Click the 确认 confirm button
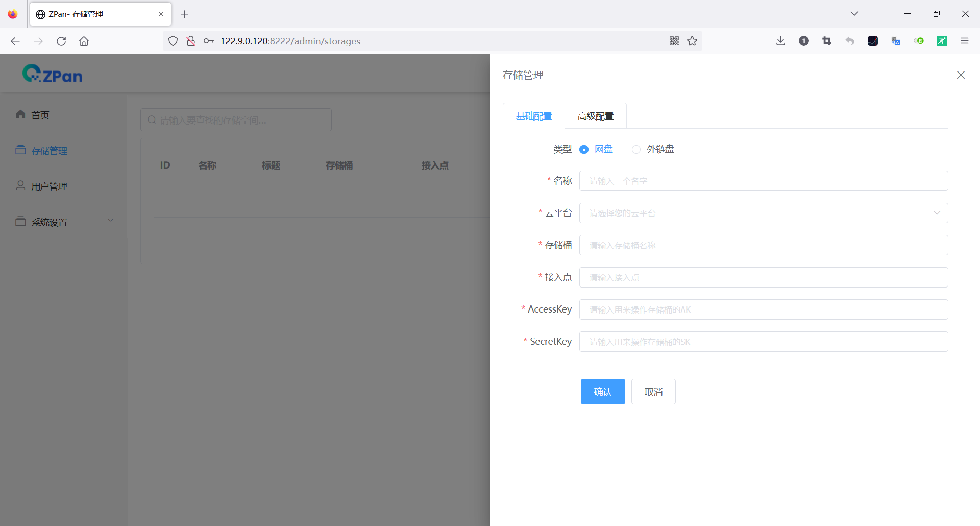 coord(602,392)
